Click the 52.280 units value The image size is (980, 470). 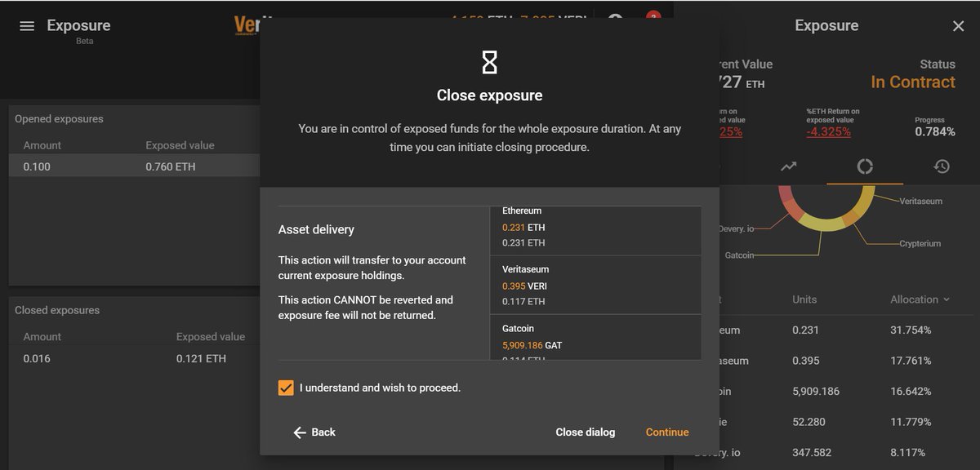pos(808,422)
